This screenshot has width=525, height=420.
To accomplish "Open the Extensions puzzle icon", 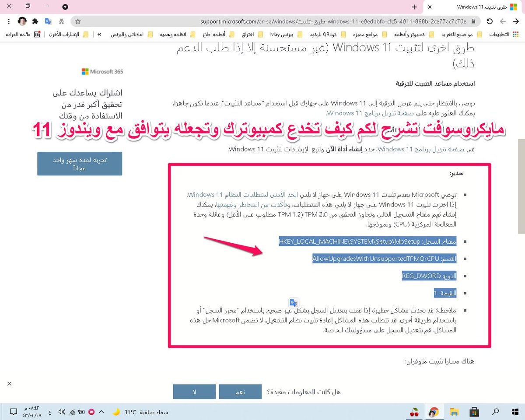I will [35, 21].
